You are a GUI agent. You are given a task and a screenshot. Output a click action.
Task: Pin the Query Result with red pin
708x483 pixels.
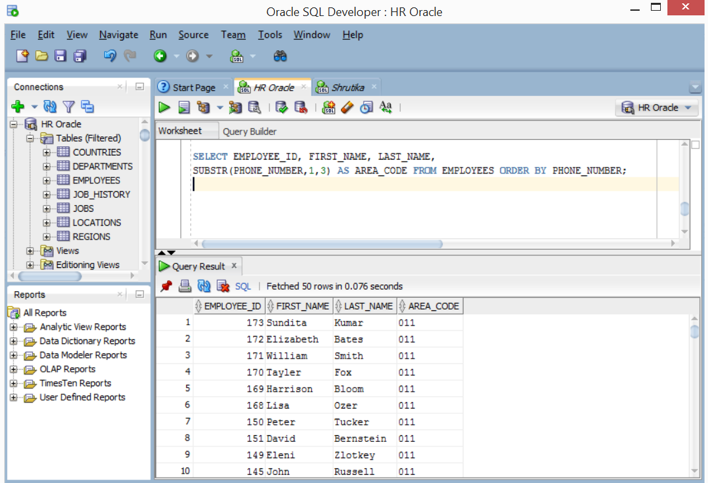[x=166, y=286]
